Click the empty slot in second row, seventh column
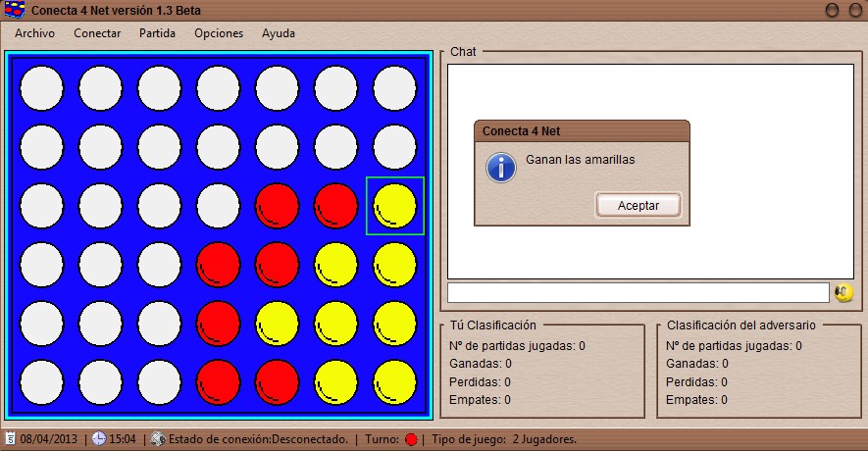This screenshot has width=868, height=451. 394,147
